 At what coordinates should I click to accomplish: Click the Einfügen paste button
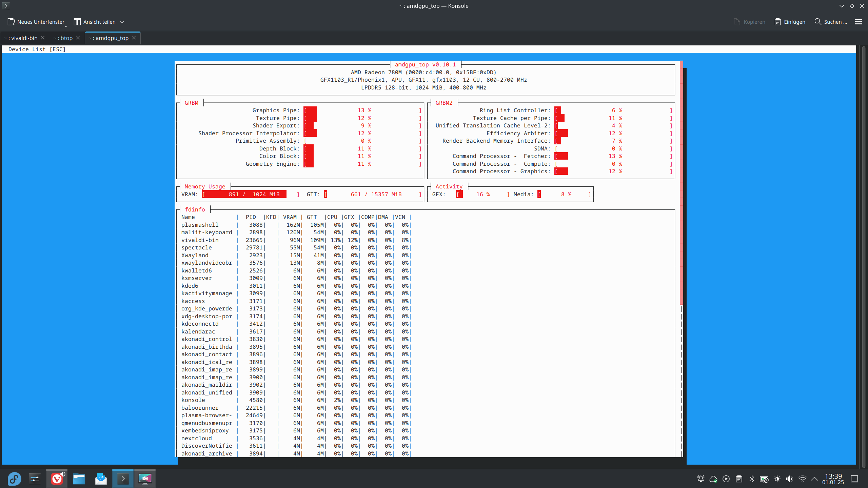(x=790, y=22)
